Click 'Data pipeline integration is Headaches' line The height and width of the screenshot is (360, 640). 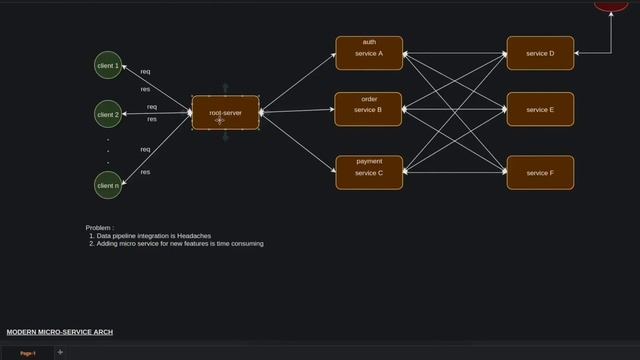coord(154,236)
